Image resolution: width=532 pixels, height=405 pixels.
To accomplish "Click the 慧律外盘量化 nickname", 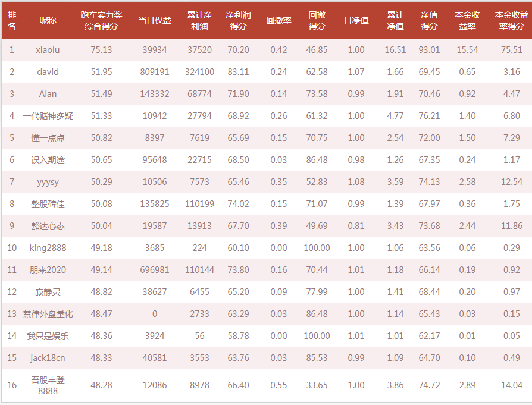I will tap(48, 314).
